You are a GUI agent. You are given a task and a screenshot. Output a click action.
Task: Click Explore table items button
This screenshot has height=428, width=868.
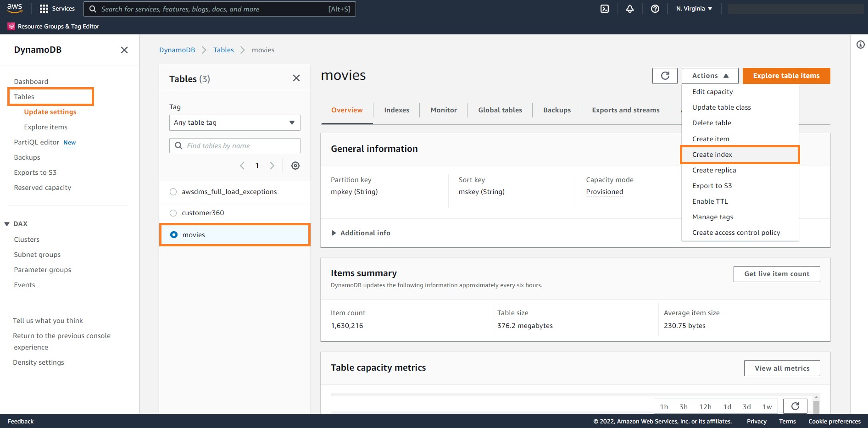(786, 76)
